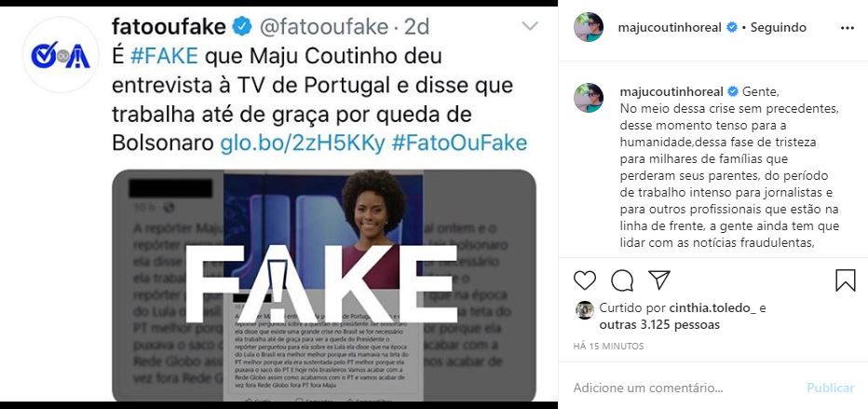Viewport: 868px width, 409px height.
Task: Open the three-dot more options menu
Action: click(848, 28)
